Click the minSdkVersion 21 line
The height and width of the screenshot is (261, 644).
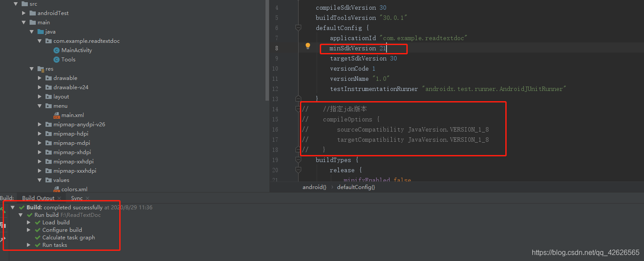(x=358, y=48)
